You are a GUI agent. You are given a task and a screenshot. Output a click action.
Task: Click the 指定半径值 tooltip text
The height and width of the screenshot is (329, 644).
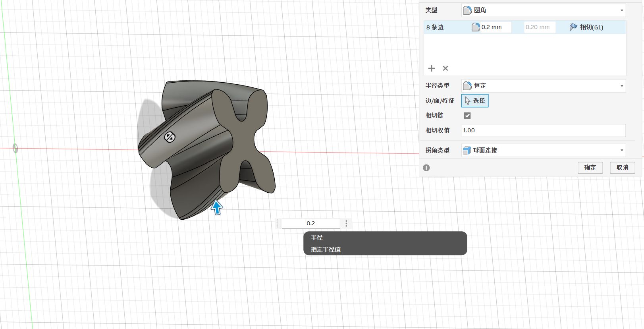[326, 250]
